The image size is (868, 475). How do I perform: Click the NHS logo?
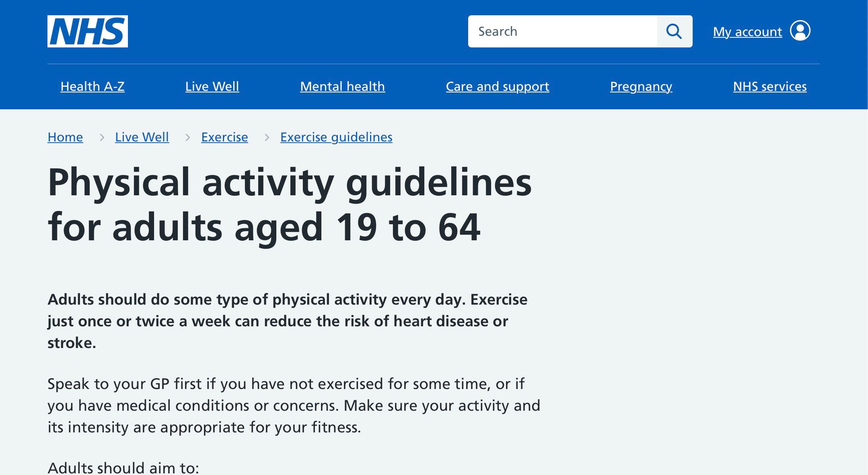(x=88, y=31)
